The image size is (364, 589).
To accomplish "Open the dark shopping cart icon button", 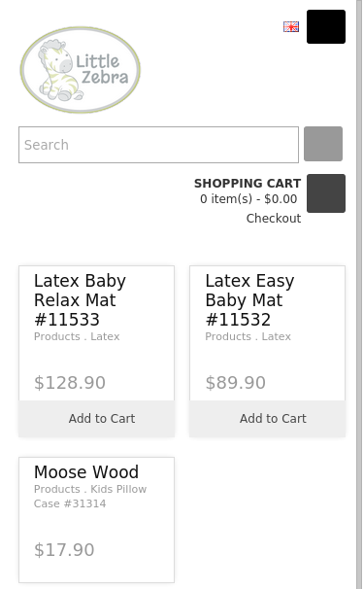I will click(x=326, y=193).
